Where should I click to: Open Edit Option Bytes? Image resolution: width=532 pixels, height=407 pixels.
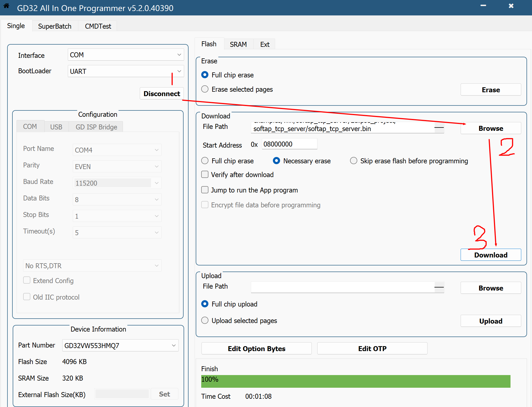point(257,349)
